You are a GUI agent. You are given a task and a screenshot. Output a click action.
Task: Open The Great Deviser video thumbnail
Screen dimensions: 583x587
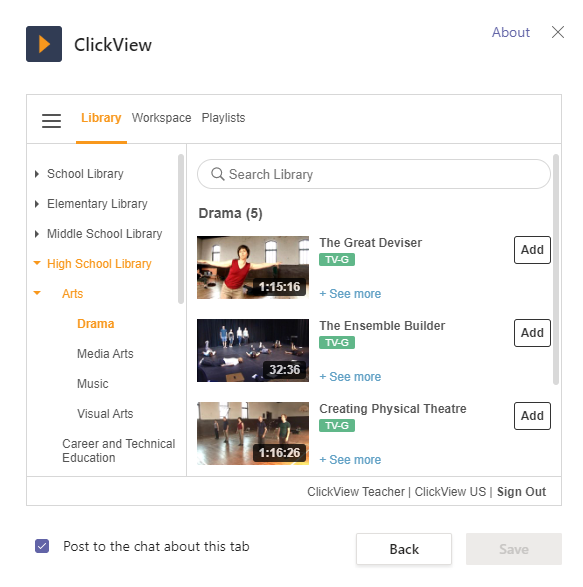253,267
